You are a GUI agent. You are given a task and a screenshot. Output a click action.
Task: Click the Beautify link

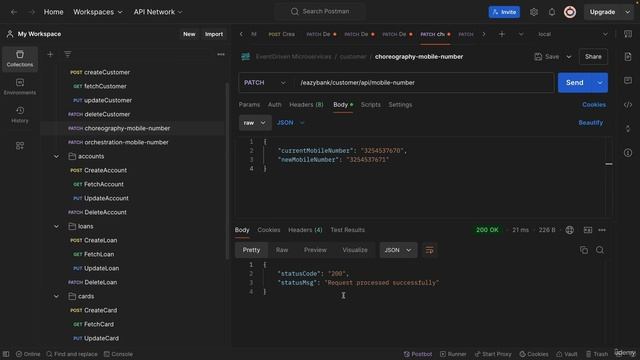591,122
